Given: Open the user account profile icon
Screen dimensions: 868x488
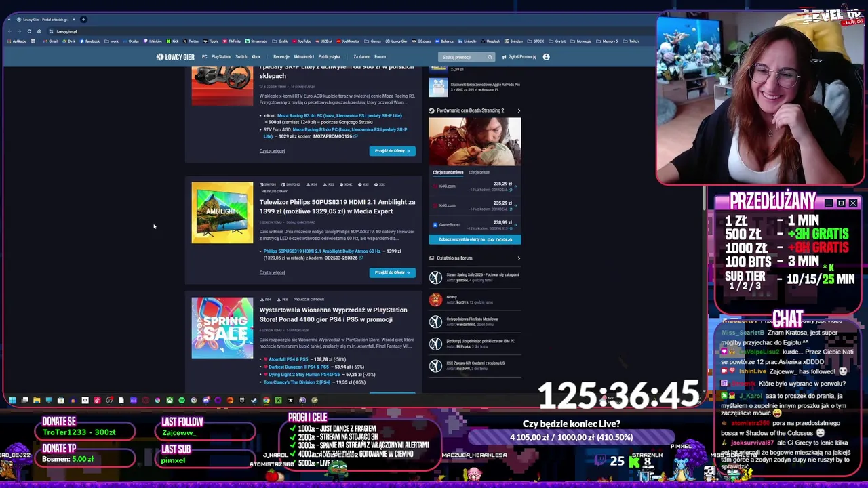Looking at the screenshot, I should click(546, 57).
